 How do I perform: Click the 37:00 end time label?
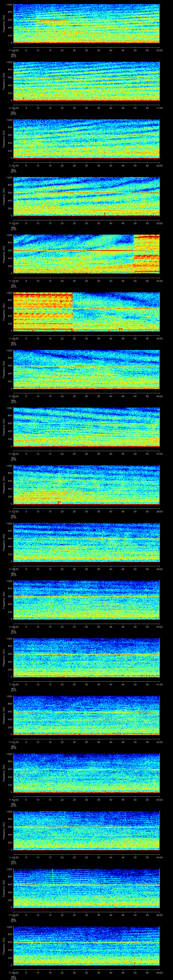coord(159,454)
